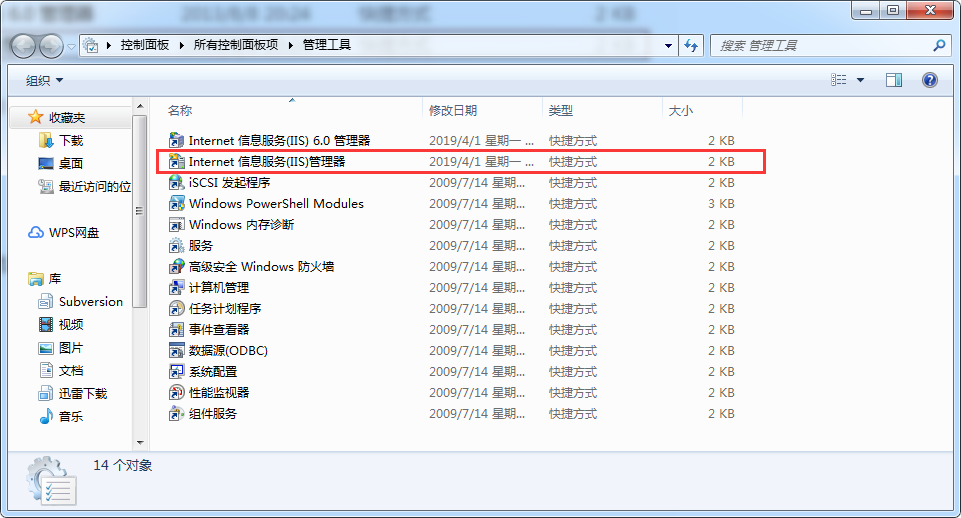Screen dimensions: 961x518
Task: Select the 事件查看器 icon
Action: pyautogui.click(x=177, y=329)
